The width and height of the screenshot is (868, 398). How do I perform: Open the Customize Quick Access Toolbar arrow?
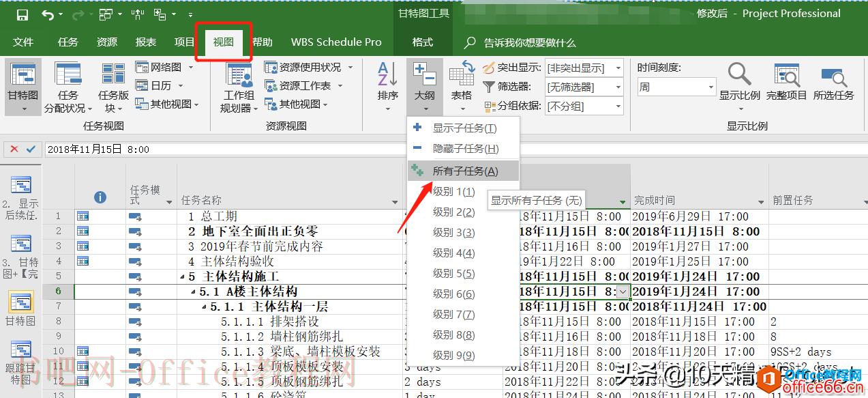click(x=190, y=14)
